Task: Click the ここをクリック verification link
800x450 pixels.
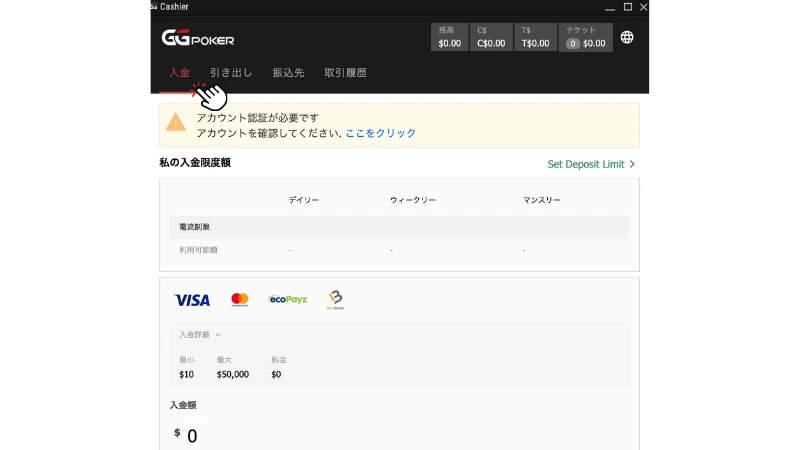Action: [380, 133]
